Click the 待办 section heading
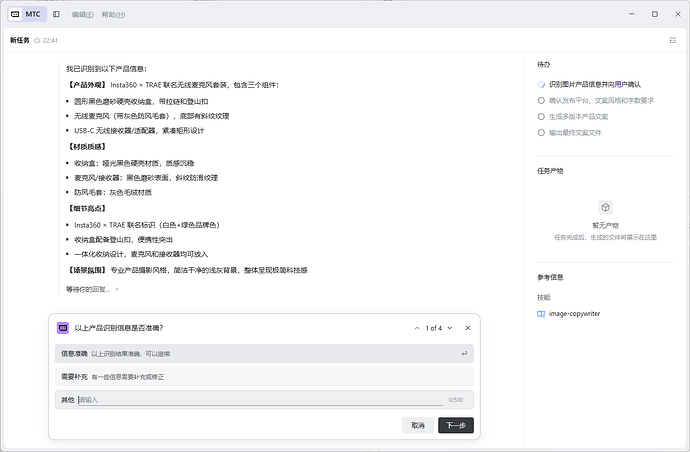Viewport: 690px width, 452px height. 543,64
